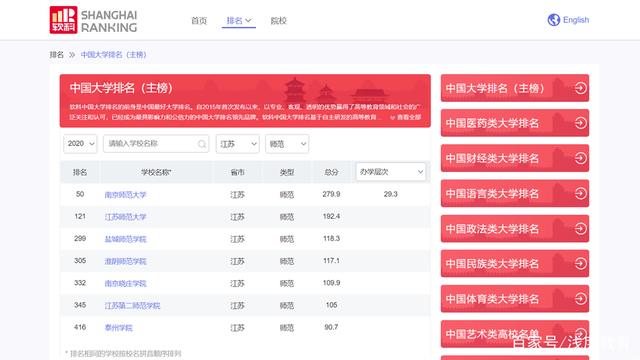This screenshot has height=360, width=640.
Task: Click total score 279.9
Action: (x=331, y=194)
